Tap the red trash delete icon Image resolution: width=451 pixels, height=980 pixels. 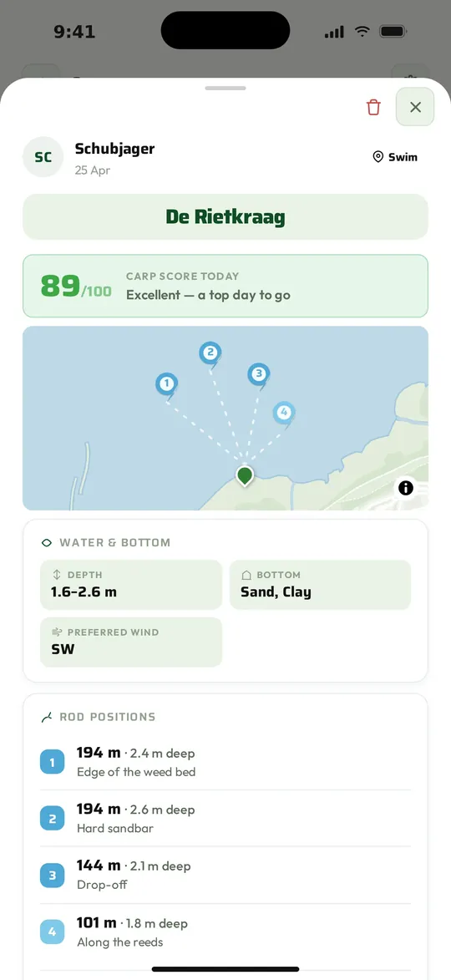point(373,107)
